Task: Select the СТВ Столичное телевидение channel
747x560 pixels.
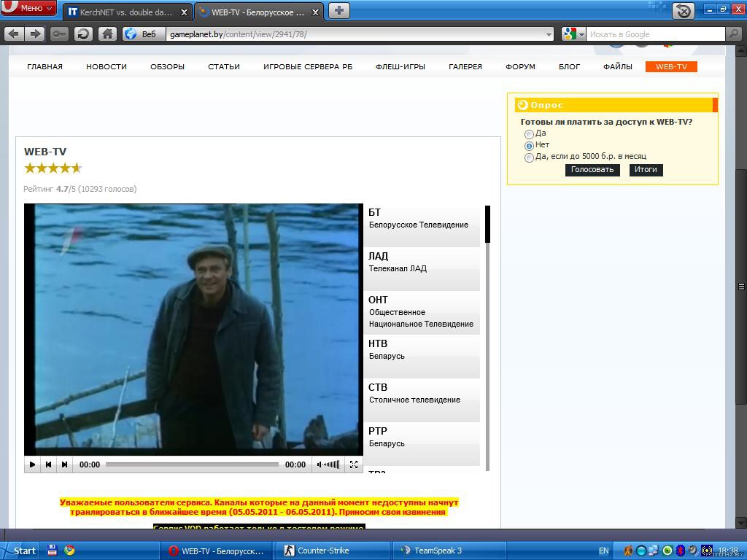Action: coord(422,400)
